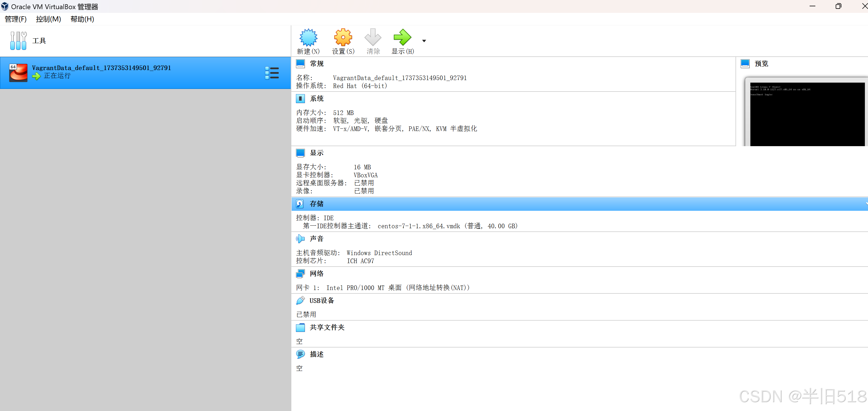The width and height of the screenshot is (868, 411).
Task: Click the Tools (工具) icon in sidebar
Action: pos(18,41)
